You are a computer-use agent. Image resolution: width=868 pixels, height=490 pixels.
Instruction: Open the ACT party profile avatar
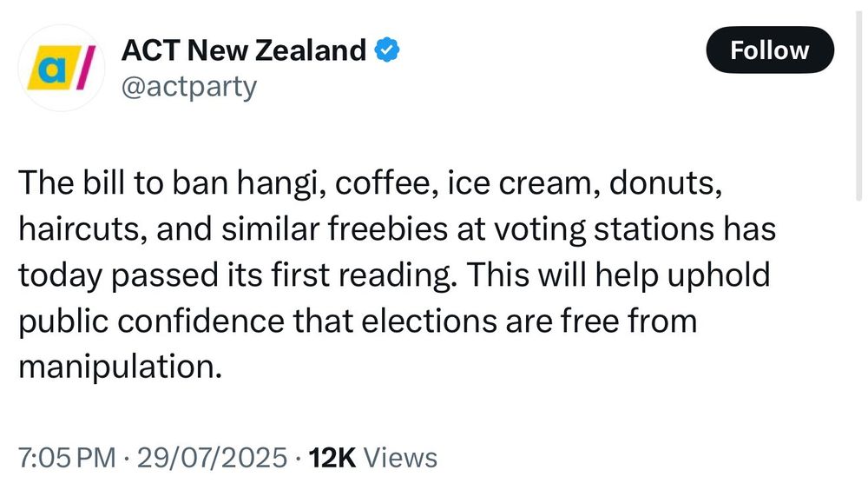[61, 68]
